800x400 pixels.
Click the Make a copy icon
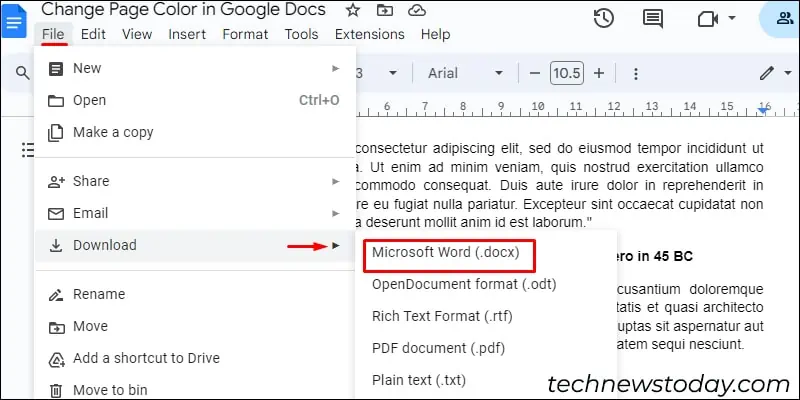[x=56, y=133]
